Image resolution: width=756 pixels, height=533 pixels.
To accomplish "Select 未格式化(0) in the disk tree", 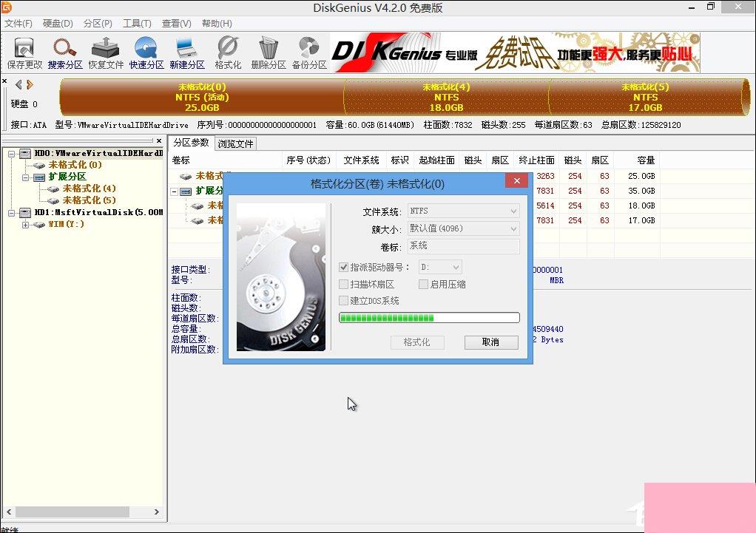I will 75,165.
